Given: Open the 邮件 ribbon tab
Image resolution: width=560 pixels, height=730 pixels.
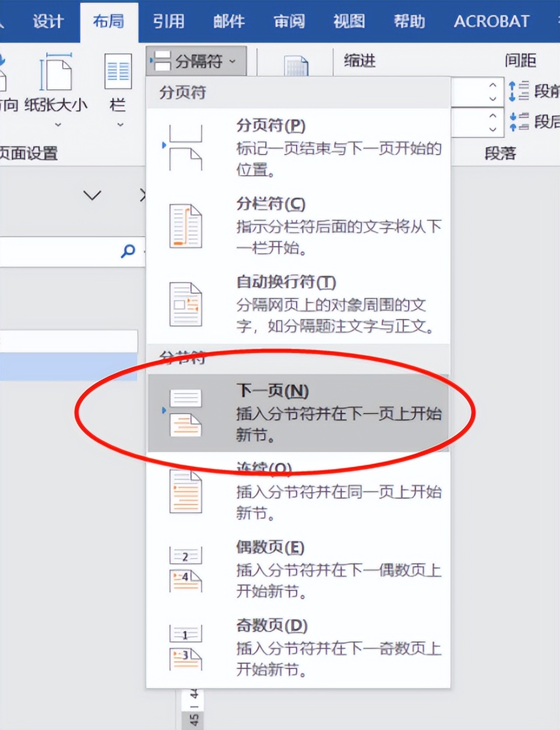Looking at the screenshot, I should [229, 21].
